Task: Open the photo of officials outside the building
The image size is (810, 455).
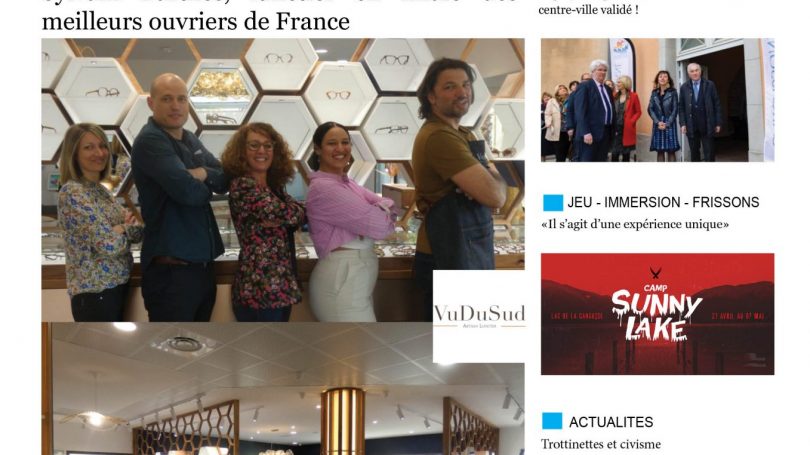Action: [x=658, y=100]
